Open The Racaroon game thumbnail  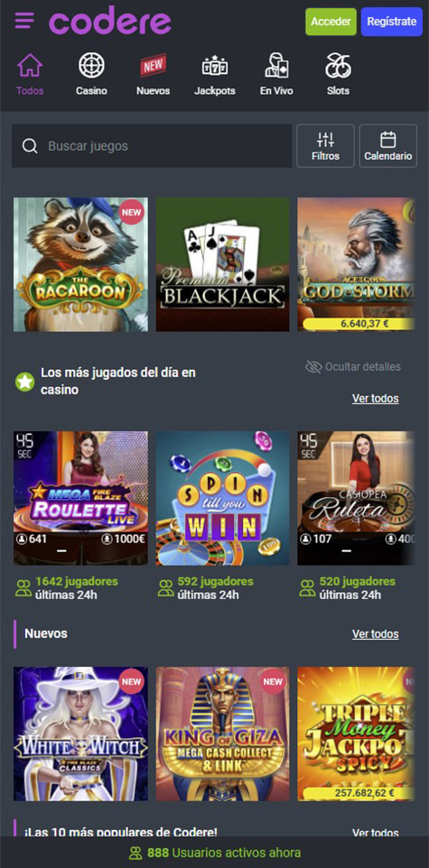click(x=81, y=264)
